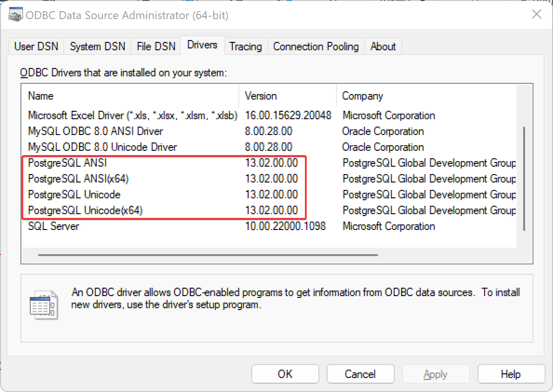
Task: Click company cell of PostgreSQL Unicode row
Action: pyautogui.click(x=429, y=195)
